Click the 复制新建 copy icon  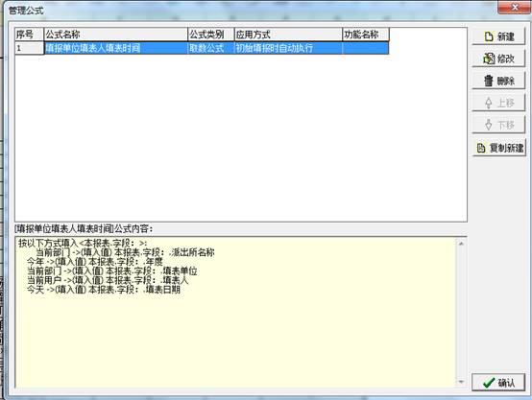[481, 148]
